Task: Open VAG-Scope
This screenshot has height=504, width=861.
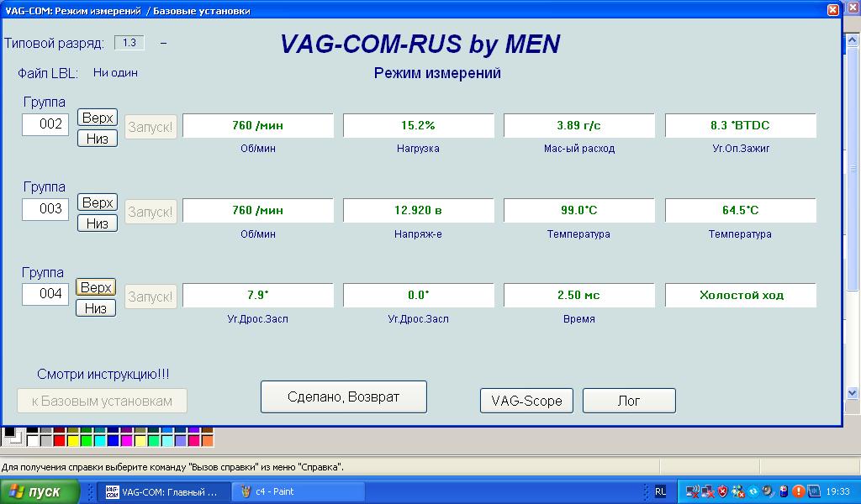Action: coord(526,401)
